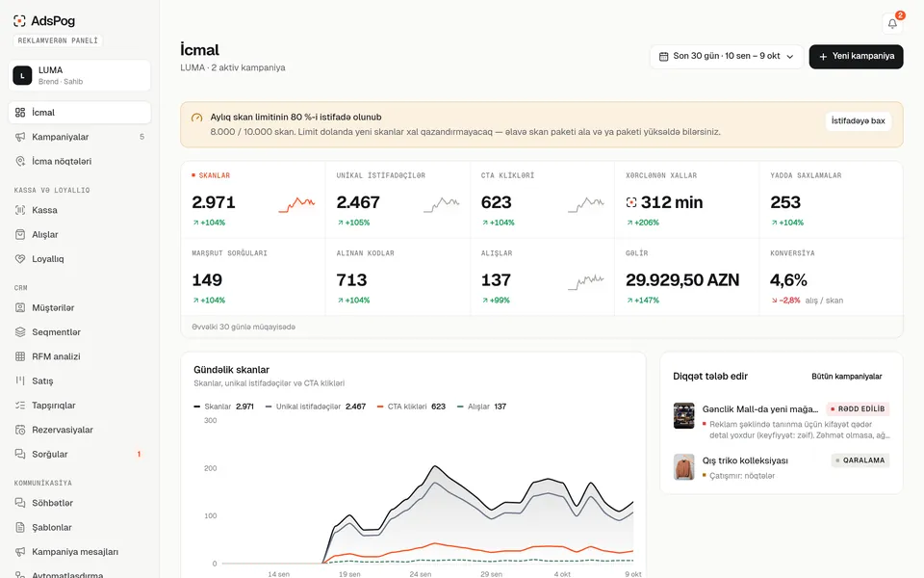
Task: Click the Müştərilər person icon
Action: coord(20,308)
